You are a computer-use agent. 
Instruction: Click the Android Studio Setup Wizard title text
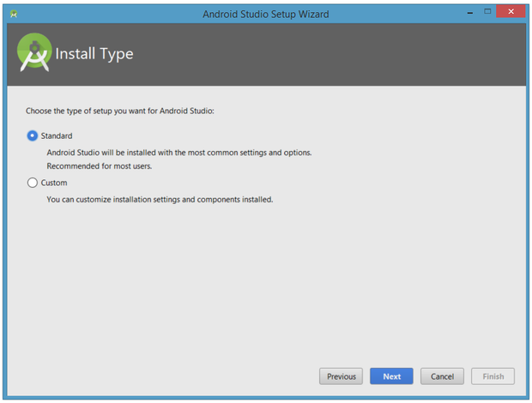coord(265,15)
